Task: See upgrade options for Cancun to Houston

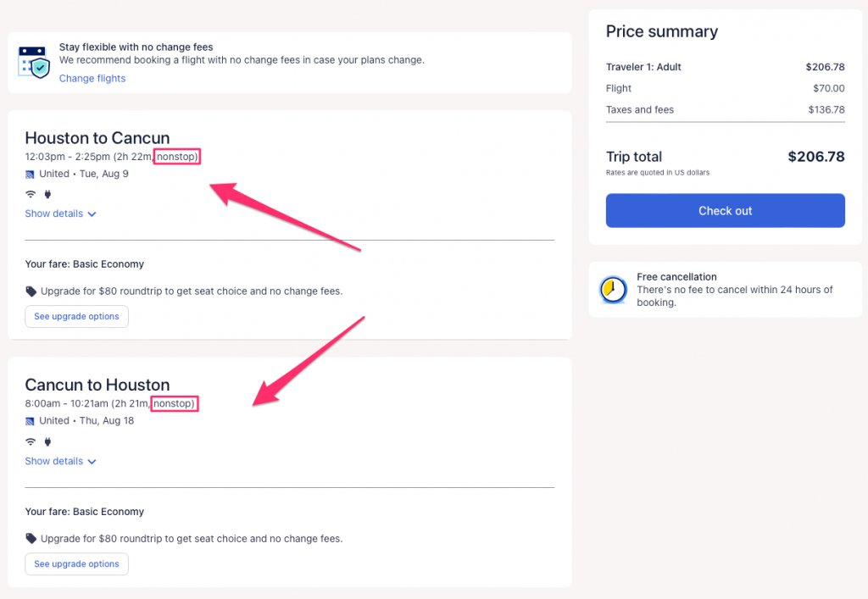Action: (x=76, y=564)
